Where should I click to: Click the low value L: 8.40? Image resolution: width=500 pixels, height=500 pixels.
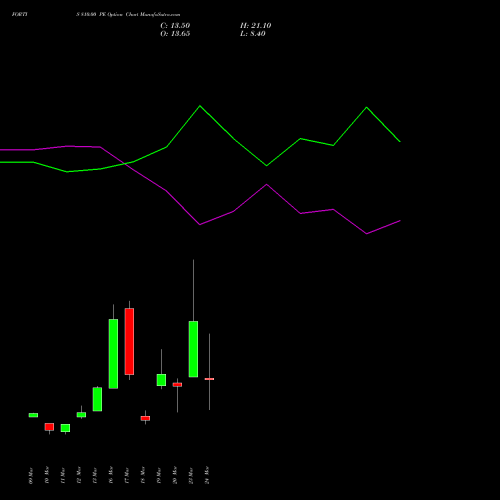(x=253, y=34)
